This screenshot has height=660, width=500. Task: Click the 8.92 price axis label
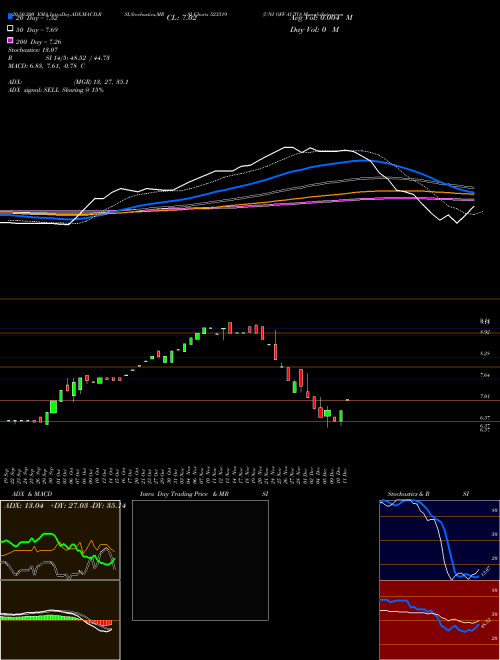point(485,332)
